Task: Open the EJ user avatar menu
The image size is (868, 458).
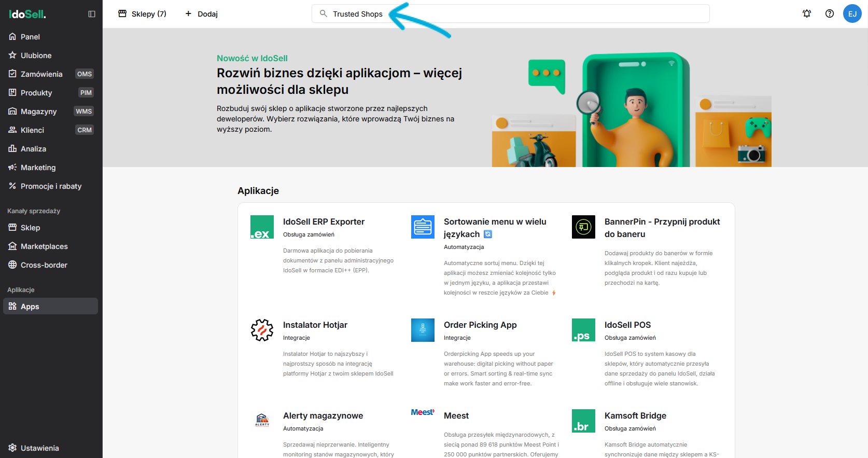Action: (852, 14)
